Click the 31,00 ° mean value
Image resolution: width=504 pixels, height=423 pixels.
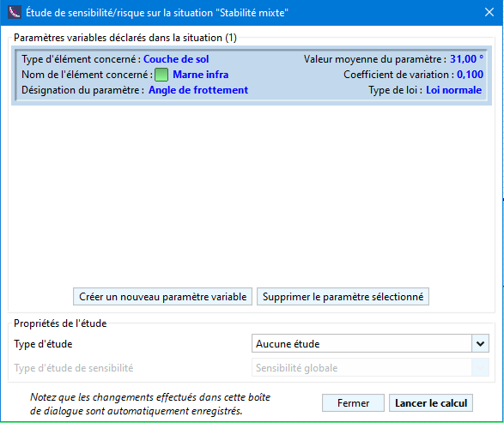466,59
